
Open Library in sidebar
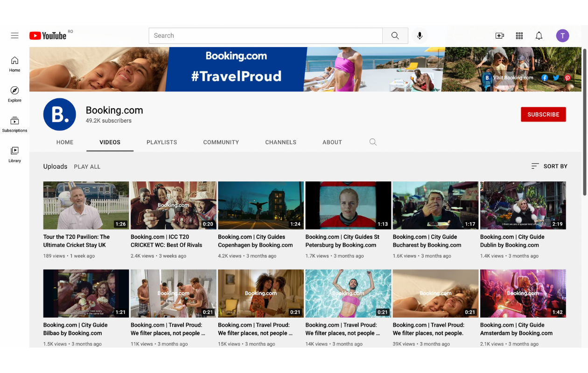pyautogui.click(x=14, y=154)
